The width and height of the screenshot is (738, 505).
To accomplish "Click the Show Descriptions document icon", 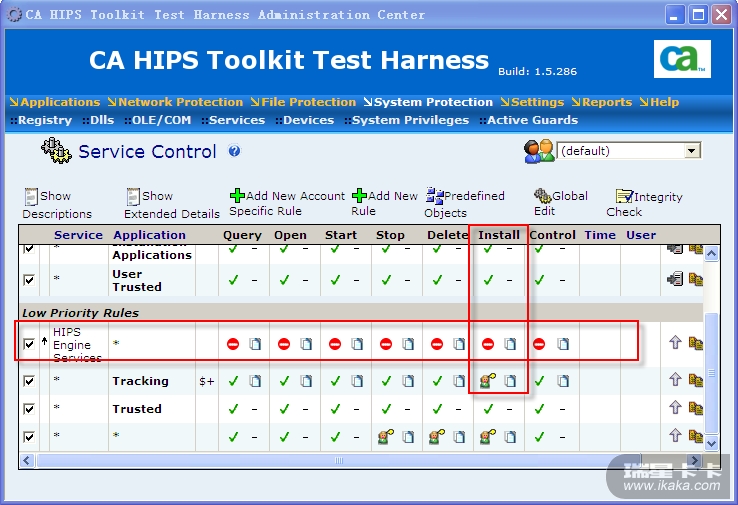I will (x=31, y=196).
